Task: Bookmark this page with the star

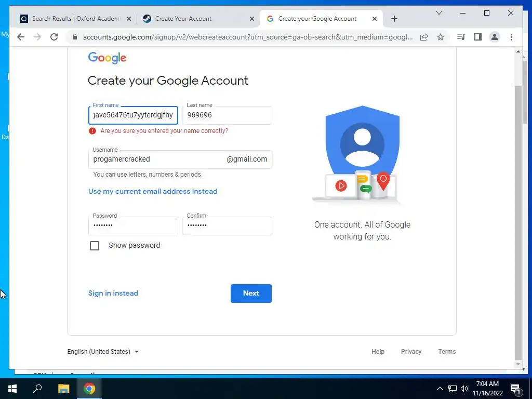Action: pyautogui.click(x=441, y=37)
